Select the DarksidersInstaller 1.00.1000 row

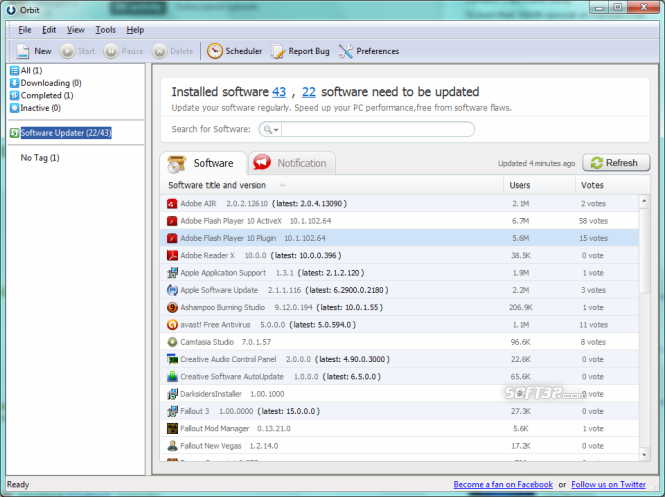pos(400,394)
